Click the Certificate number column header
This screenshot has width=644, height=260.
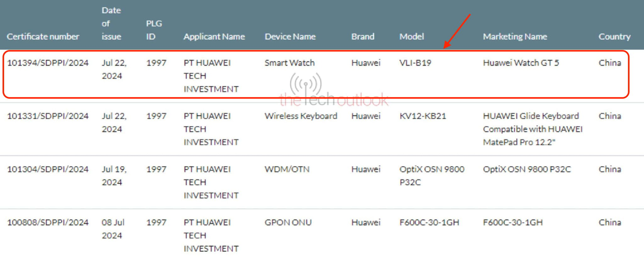[43, 36]
